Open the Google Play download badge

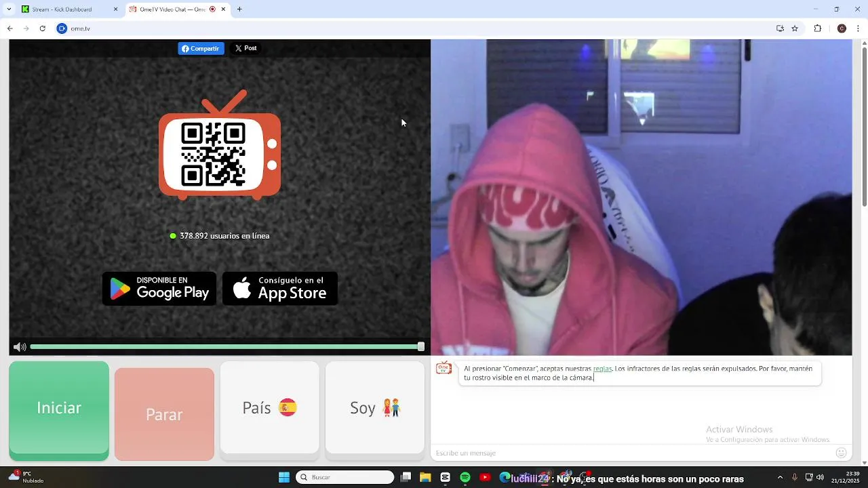click(x=159, y=289)
